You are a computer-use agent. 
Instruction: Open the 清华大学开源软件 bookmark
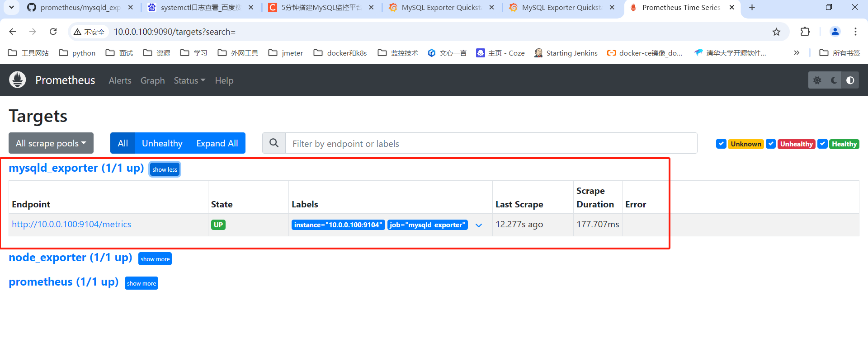click(x=730, y=53)
